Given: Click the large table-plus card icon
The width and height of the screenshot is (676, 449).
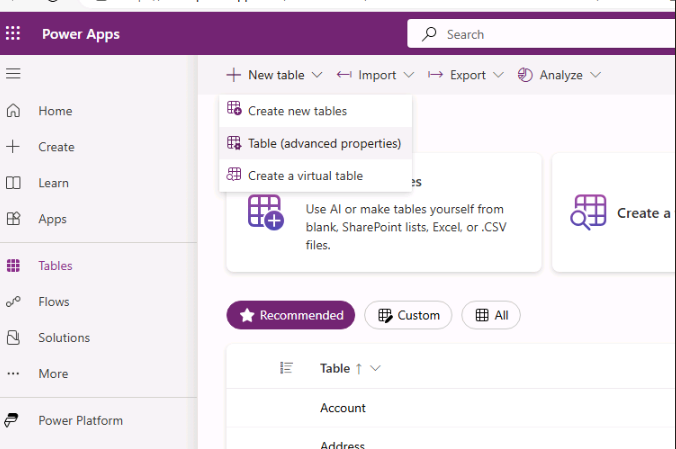Looking at the screenshot, I should tap(266, 212).
